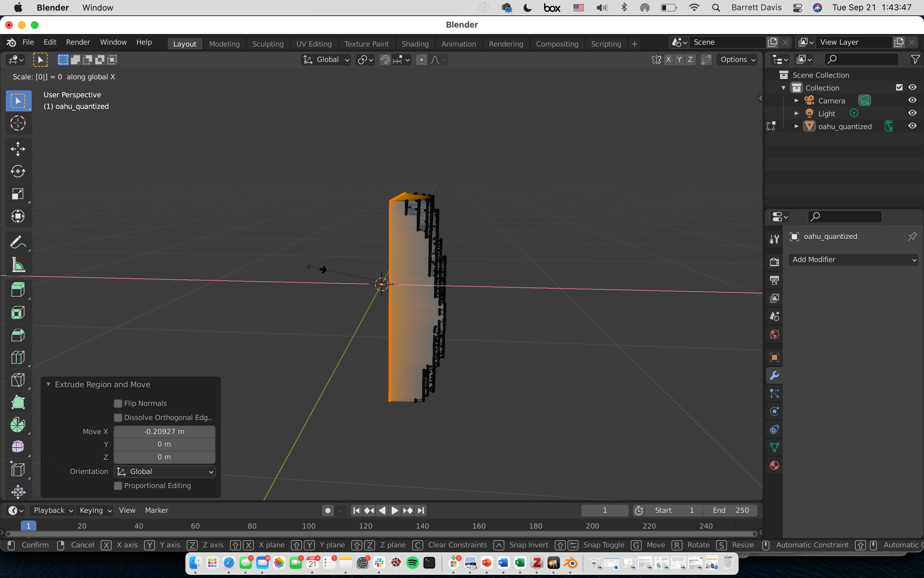
Task: Select the Select Box tool
Action: pyautogui.click(x=18, y=101)
